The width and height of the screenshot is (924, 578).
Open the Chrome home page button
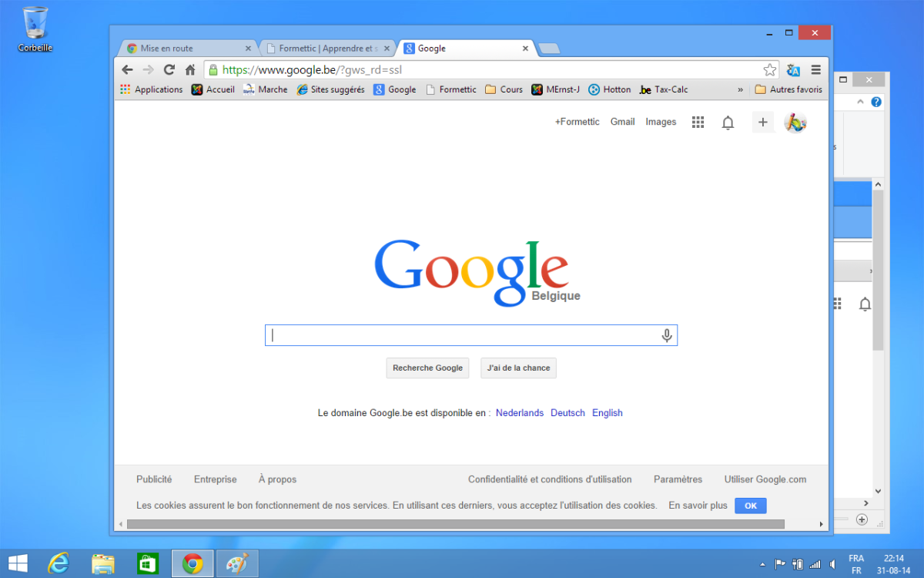(x=190, y=69)
